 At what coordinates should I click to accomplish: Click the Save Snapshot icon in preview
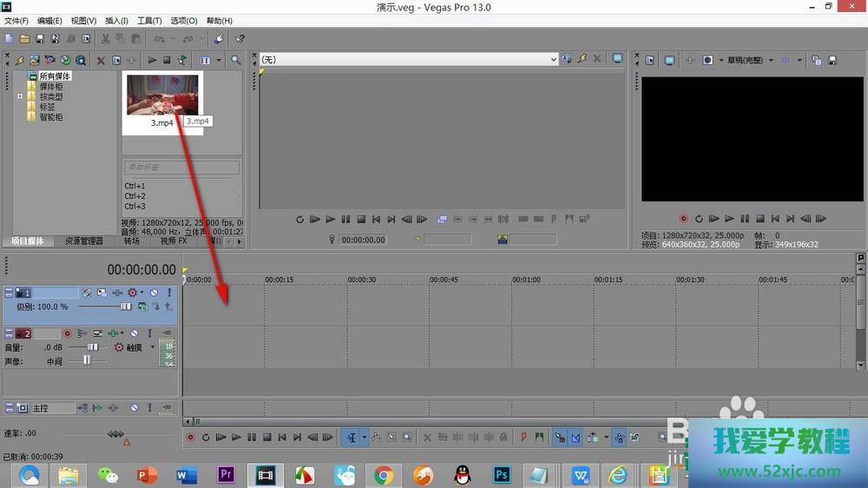coord(832,60)
